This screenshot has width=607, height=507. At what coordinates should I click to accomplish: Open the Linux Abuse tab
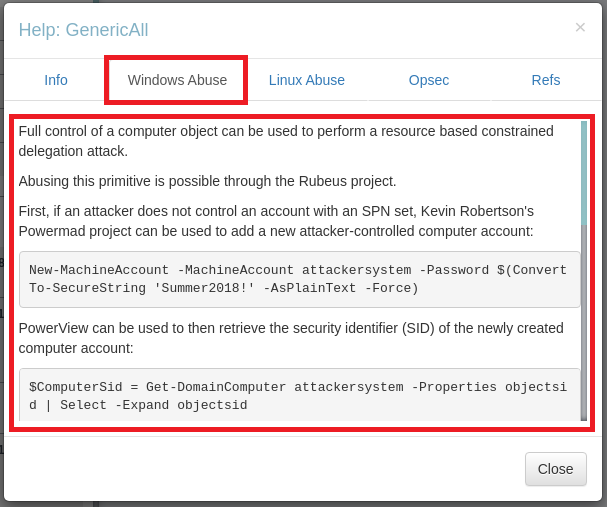307,80
